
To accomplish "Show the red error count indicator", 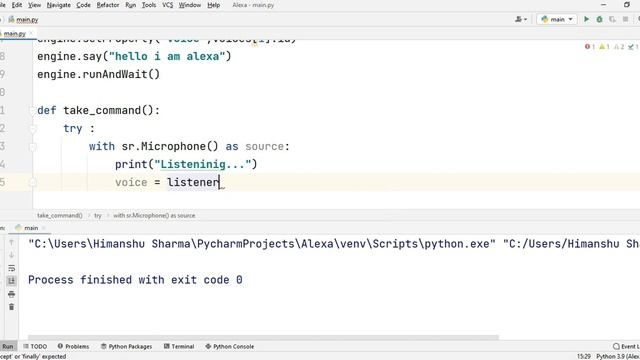I will [x=590, y=47].
